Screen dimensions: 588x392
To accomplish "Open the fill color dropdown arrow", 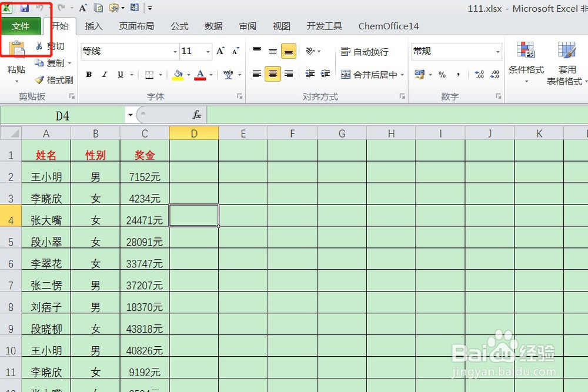I will point(188,75).
